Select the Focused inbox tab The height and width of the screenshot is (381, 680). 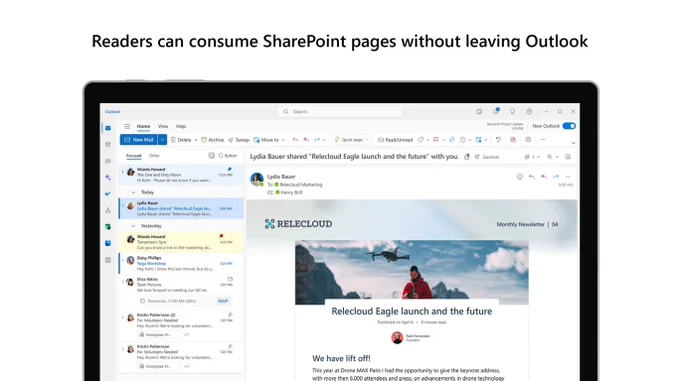point(134,156)
